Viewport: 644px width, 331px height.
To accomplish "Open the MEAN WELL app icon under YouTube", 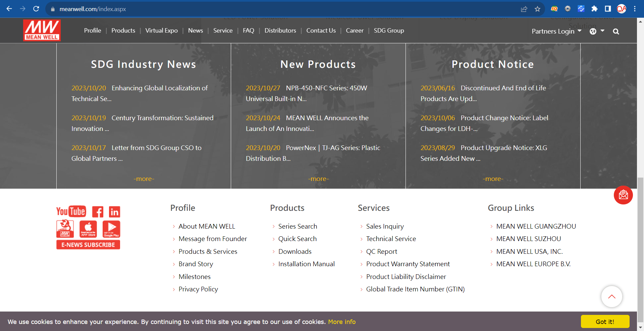I will [x=65, y=229].
